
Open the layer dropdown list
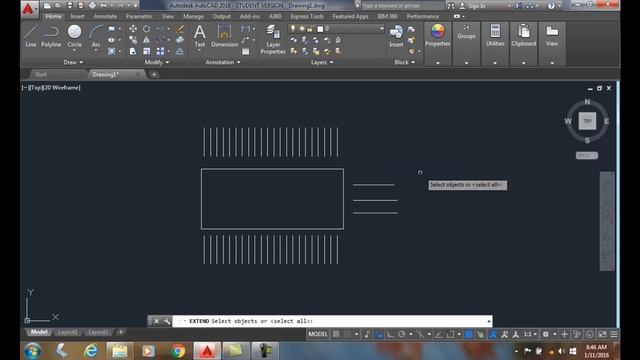[382, 29]
